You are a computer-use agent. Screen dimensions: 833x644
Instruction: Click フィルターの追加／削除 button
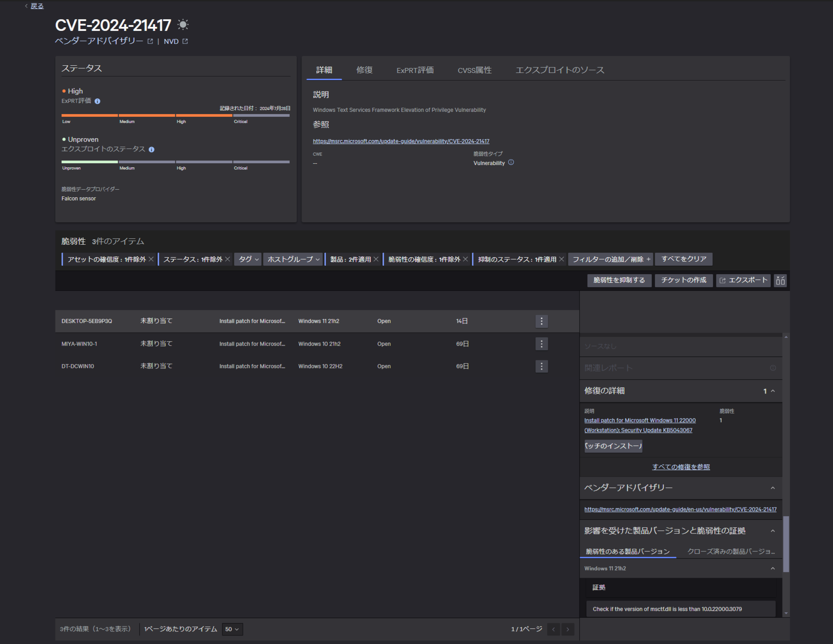pyautogui.click(x=611, y=259)
